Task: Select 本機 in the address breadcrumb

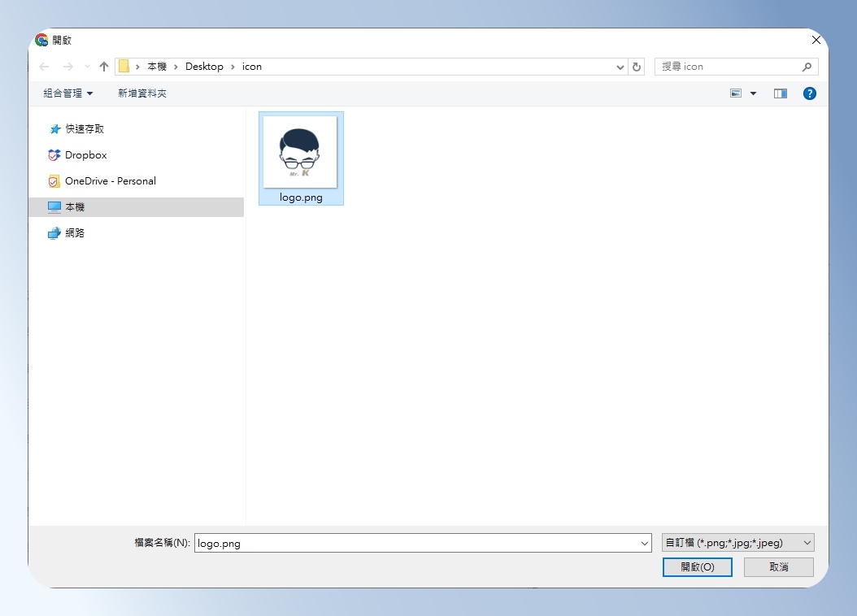Action: click(x=157, y=66)
